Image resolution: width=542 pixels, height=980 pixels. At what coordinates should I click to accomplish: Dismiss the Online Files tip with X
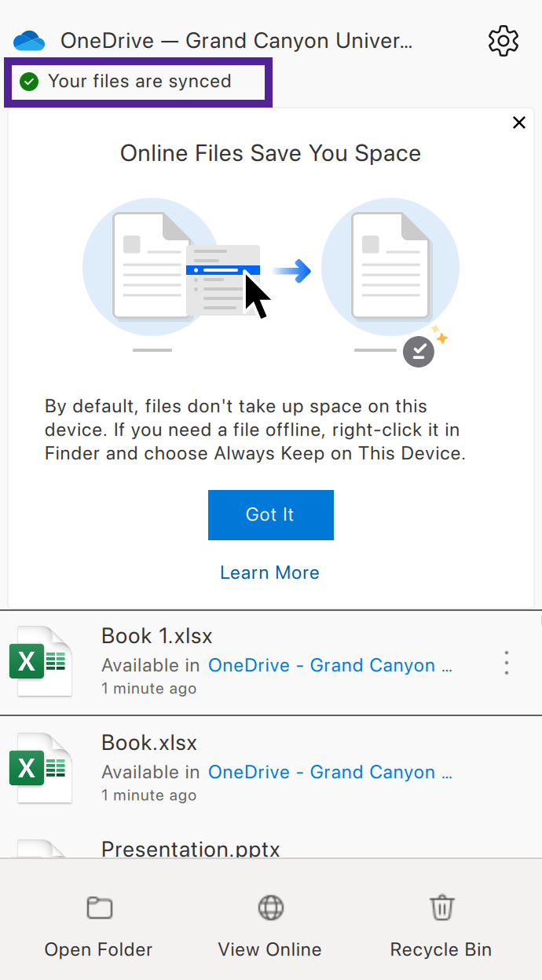[x=518, y=122]
